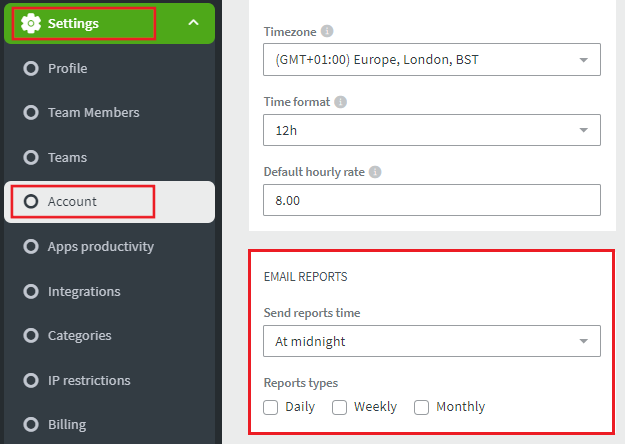Click the circle icon beside Billing
Viewport: 625px width, 444px height.
click(x=31, y=424)
